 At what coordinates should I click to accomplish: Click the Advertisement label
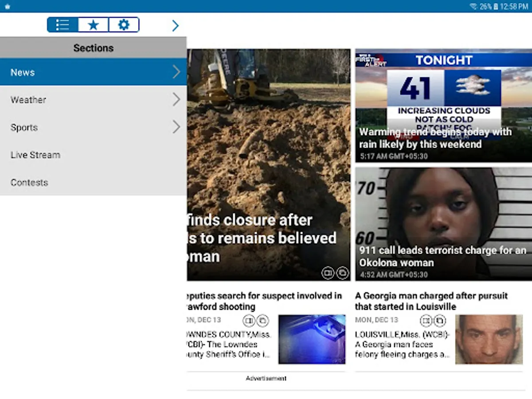point(266,378)
